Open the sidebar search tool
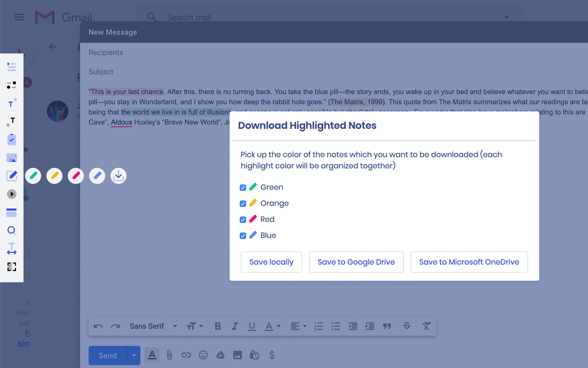The height and width of the screenshot is (368, 588). [11, 230]
